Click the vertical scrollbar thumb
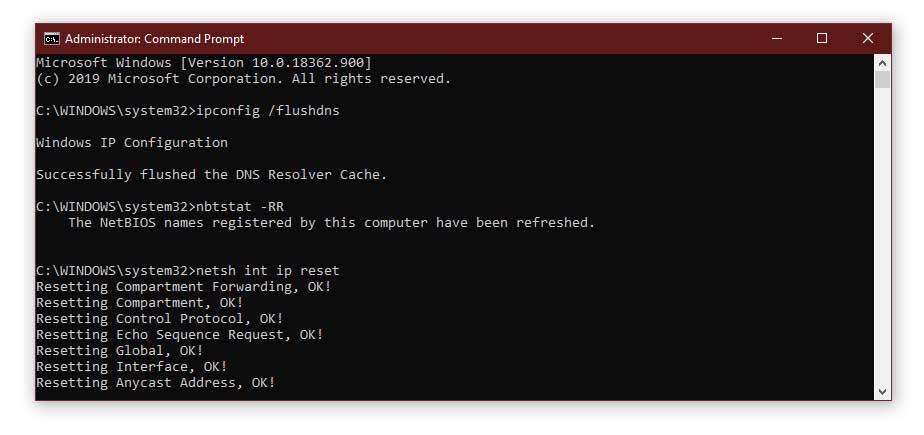924x435 pixels. [x=882, y=80]
